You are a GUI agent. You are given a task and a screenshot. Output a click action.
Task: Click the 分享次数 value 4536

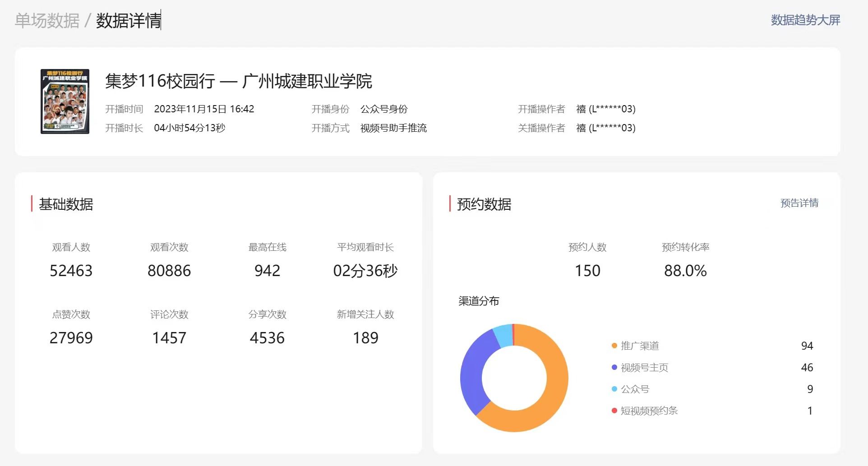(267, 338)
